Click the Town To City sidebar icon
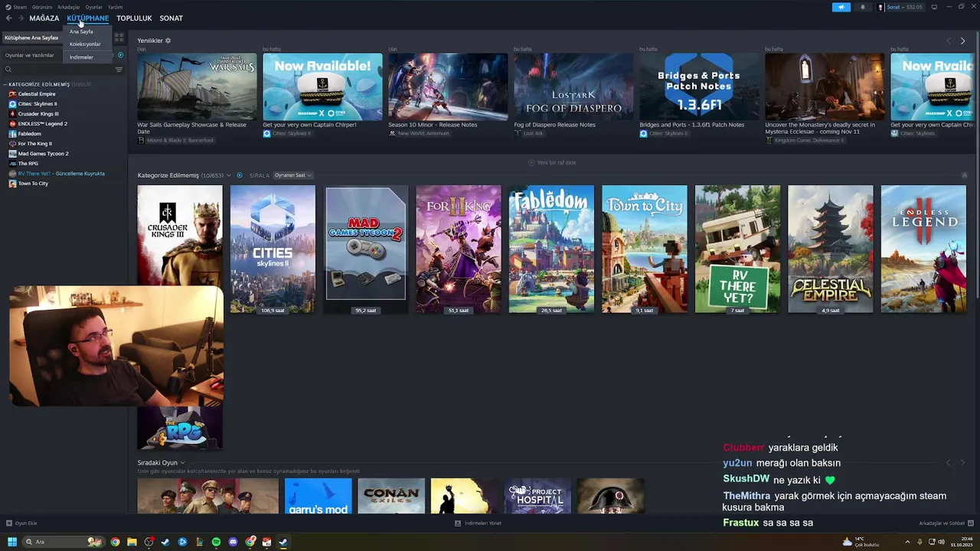The width and height of the screenshot is (980, 551). tap(12, 184)
